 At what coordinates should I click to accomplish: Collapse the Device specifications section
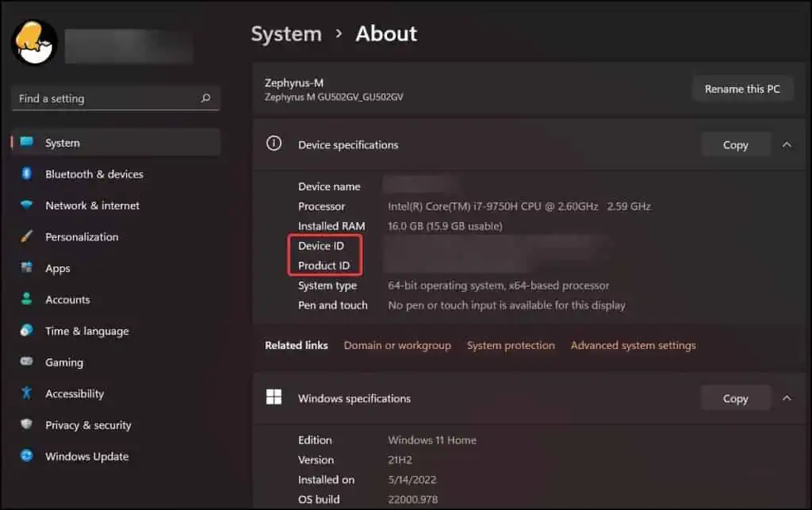click(x=786, y=144)
